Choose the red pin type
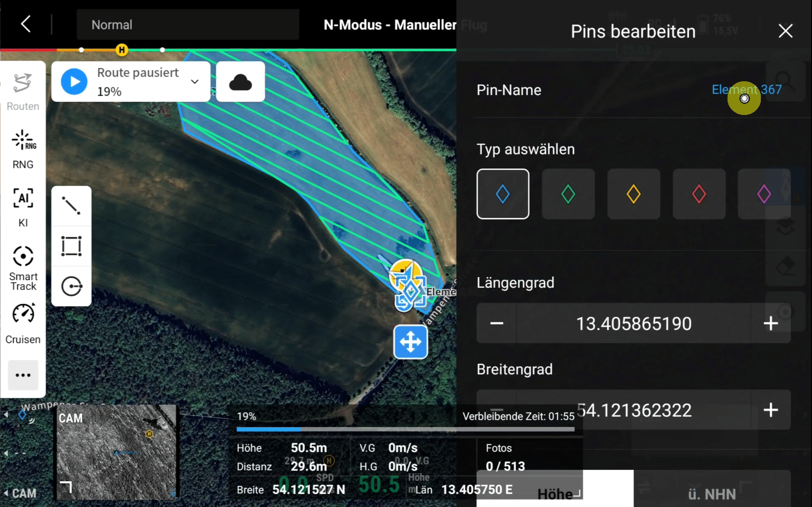The image size is (812, 507). 699,194
